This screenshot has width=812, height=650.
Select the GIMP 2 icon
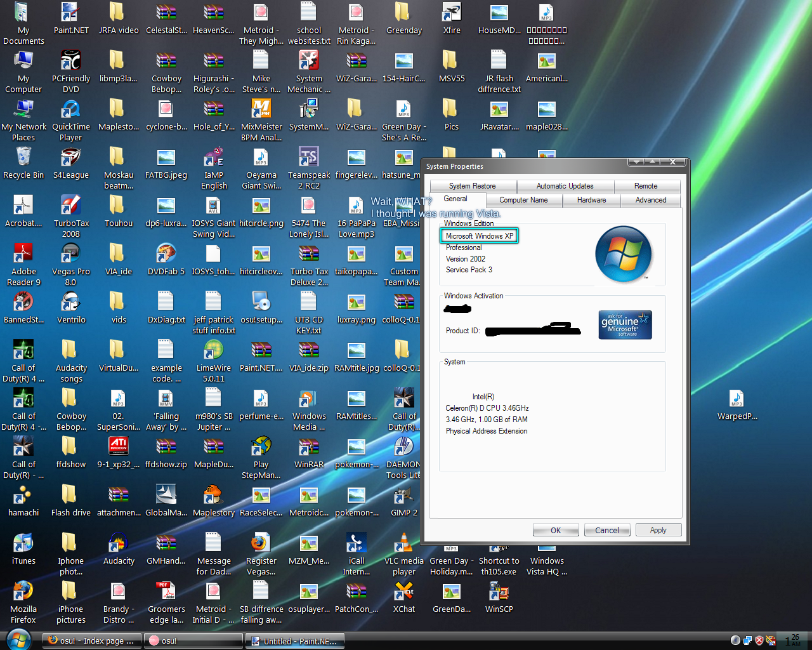(404, 501)
